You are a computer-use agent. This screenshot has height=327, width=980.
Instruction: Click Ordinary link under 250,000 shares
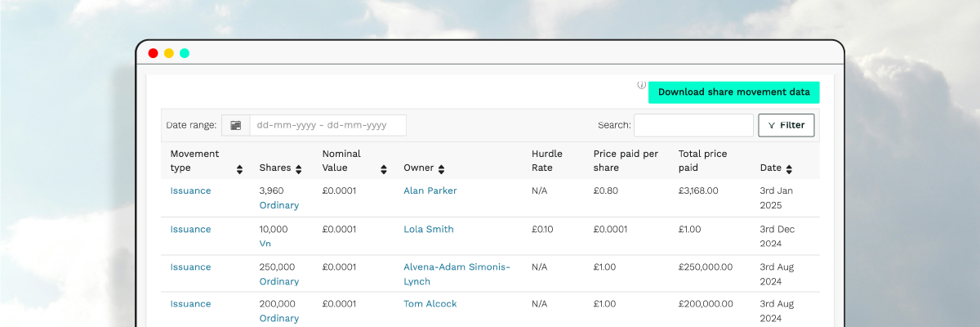(278, 281)
